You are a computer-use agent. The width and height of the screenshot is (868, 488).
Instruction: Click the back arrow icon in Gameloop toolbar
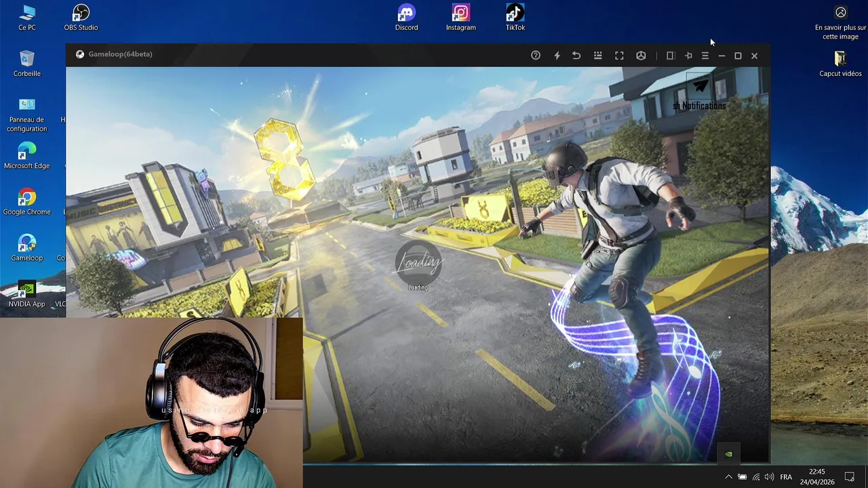click(x=576, y=56)
